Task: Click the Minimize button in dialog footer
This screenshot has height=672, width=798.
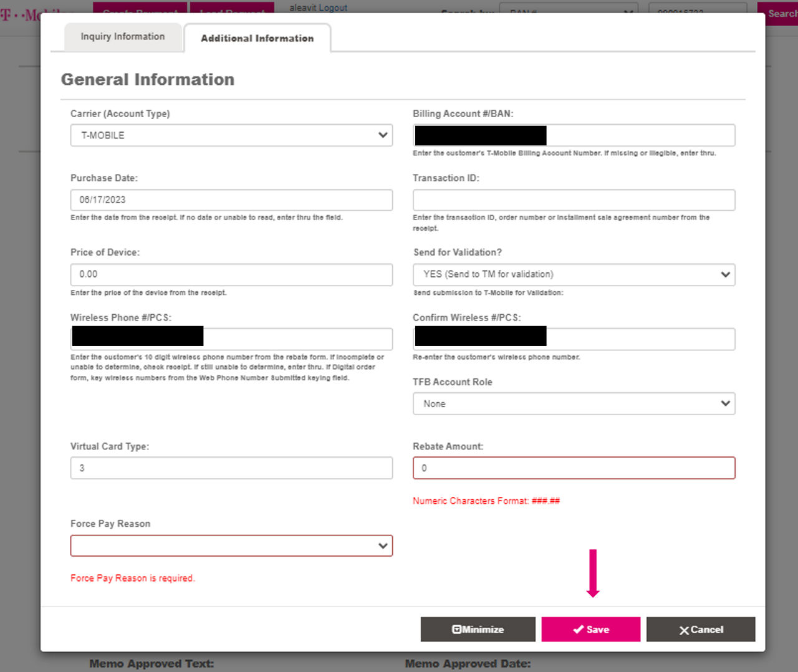Action: click(478, 630)
